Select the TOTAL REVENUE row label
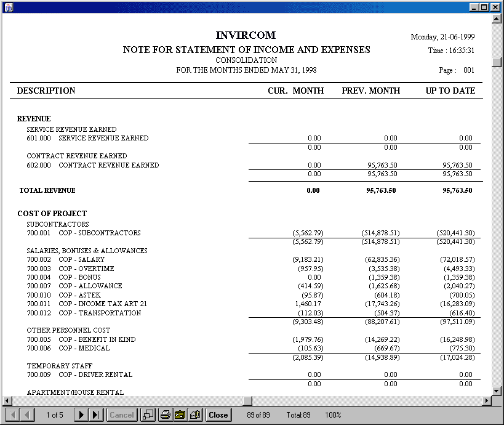 click(47, 190)
